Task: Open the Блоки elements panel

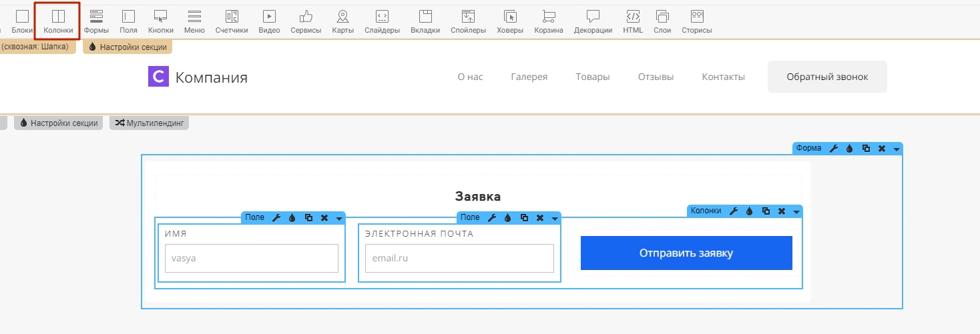Action: (22, 21)
